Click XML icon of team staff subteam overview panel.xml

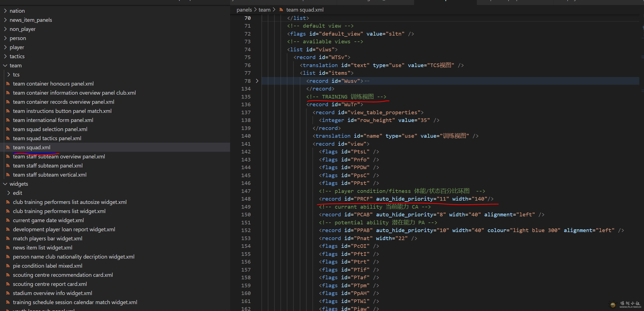[8, 156]
